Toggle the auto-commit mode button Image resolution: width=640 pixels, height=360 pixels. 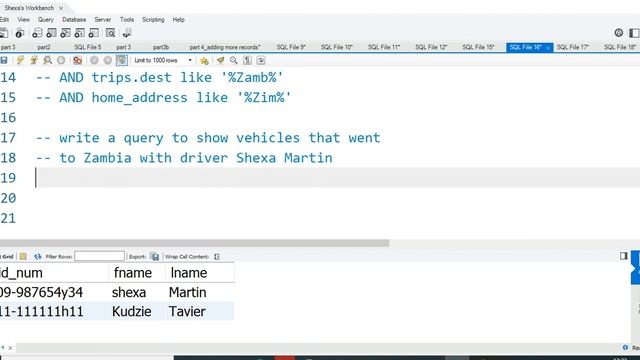[x=122, y=60]
